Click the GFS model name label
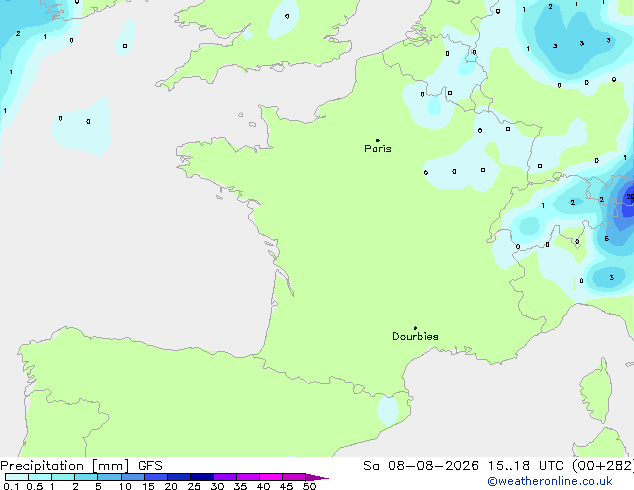The height and width of the screenshot is (490, 634). (x=150, y=466)
